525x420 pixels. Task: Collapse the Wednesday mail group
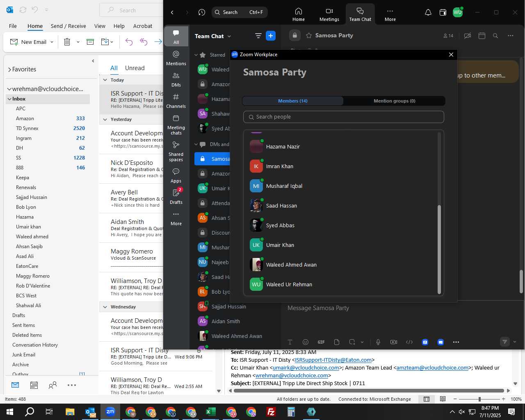coord(105,307)
